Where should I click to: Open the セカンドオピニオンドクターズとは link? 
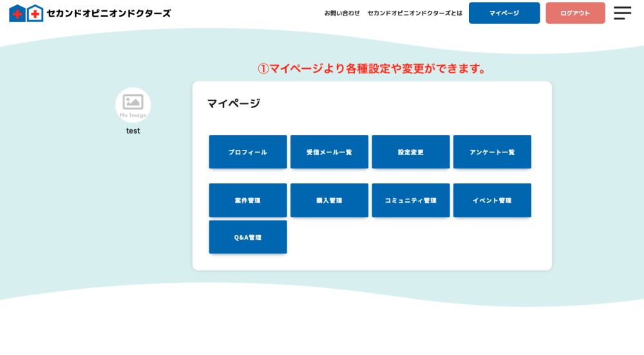[x=415, y=13]
